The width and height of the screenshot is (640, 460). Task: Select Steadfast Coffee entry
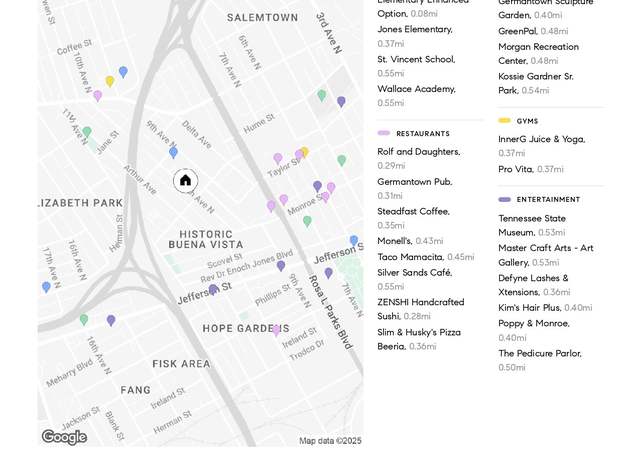413,218
